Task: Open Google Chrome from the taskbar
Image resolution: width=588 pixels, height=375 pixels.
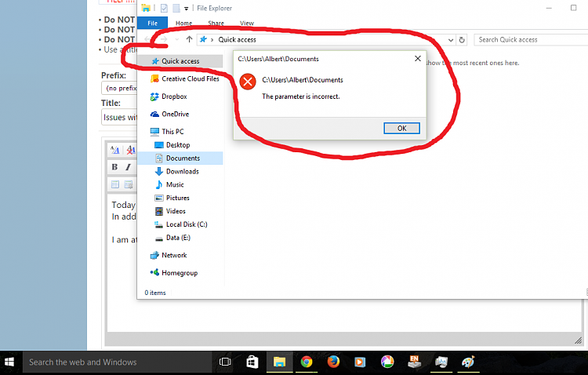Action: pyautogui.click(x=307, y=362)
